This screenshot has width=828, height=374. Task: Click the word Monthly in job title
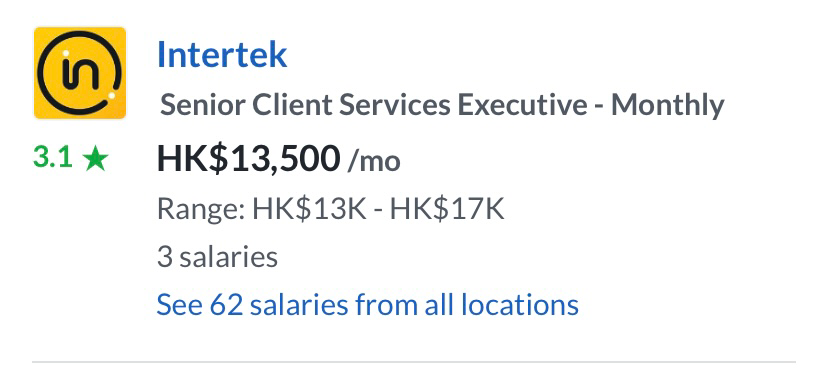coord(667,106)
